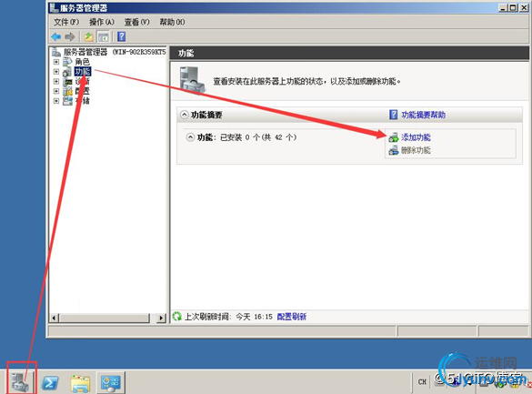This screenshot has width=532, height=394.
Task: Click the 配置刷新 link
Action: [292, 317]
